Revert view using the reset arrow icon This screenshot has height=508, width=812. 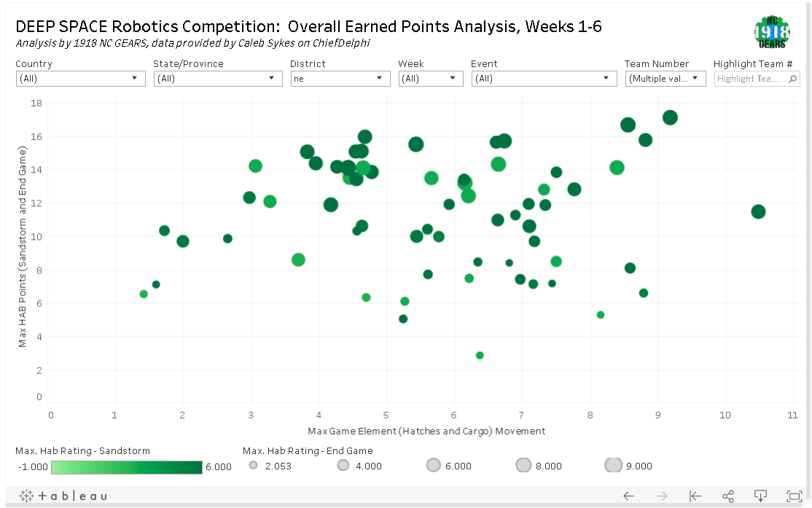[x=695, y=496]
